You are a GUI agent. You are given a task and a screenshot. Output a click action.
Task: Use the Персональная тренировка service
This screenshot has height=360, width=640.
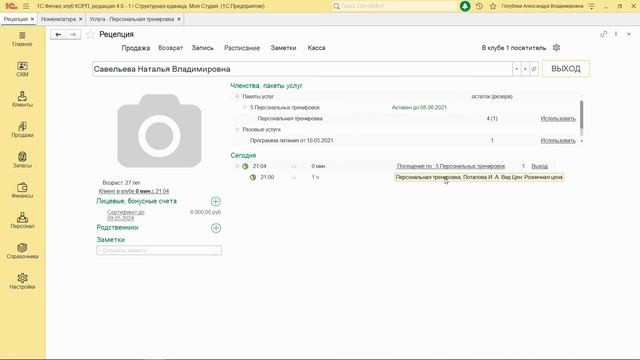point(558,118)
